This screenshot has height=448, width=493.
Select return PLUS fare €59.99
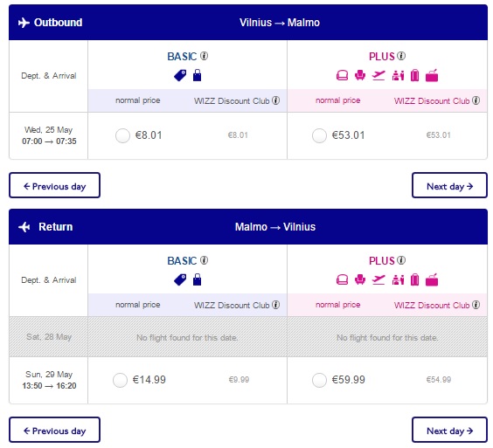point(319,380)
